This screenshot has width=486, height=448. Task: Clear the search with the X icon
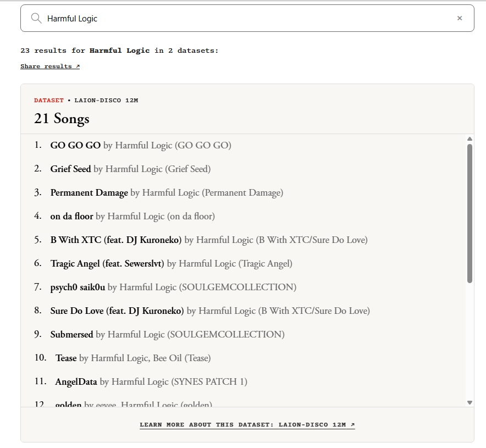460,18
